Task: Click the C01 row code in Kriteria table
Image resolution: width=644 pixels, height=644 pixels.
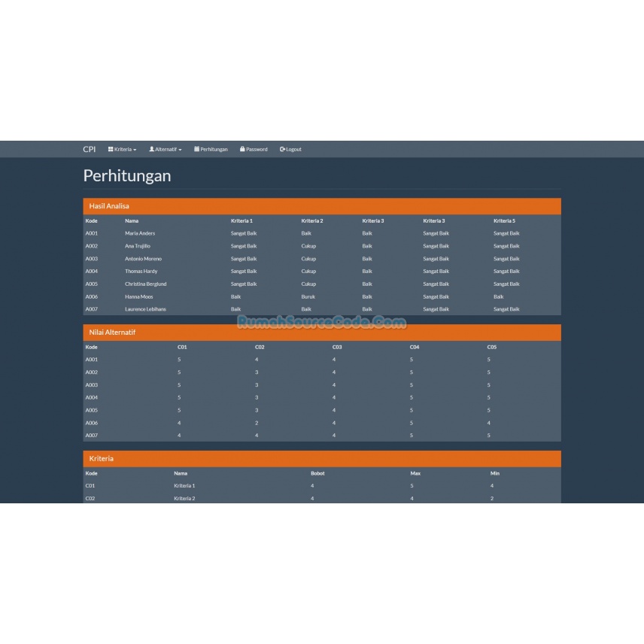Action: [x=90, y=485]
